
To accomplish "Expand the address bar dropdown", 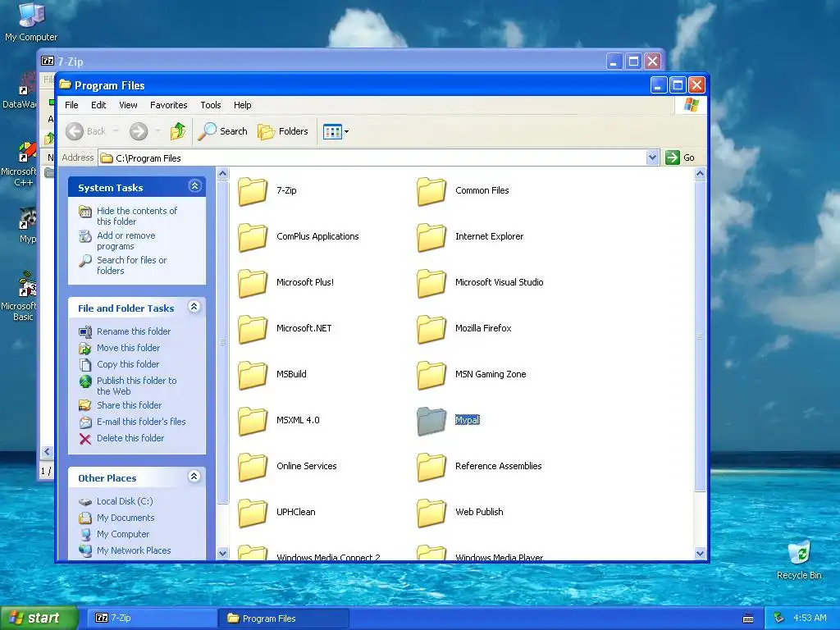I will [x=652, y=157].
